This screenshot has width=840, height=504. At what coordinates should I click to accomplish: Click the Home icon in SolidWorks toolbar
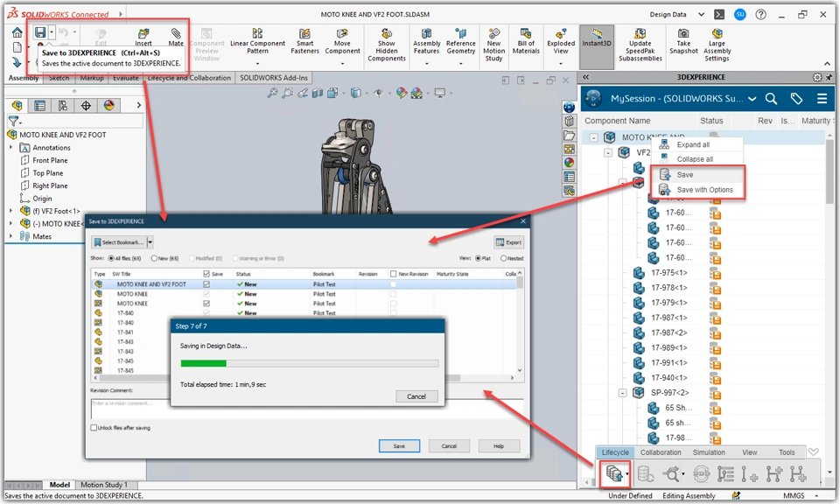coord(17,32)
